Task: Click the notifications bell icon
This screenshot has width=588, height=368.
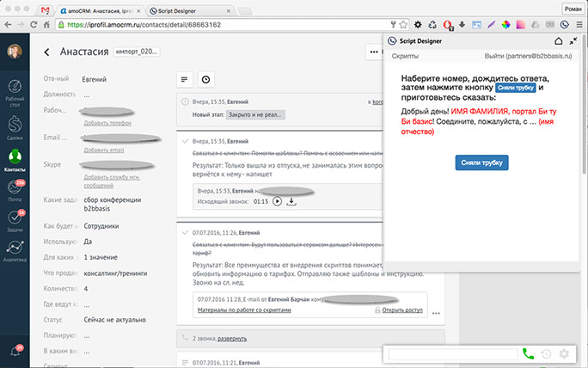Action: click(13, 350)
